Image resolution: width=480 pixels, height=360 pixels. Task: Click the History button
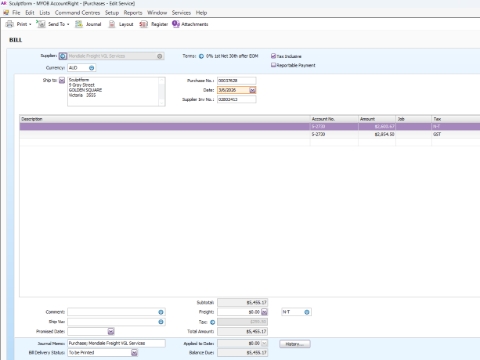[x=295, y=344]
